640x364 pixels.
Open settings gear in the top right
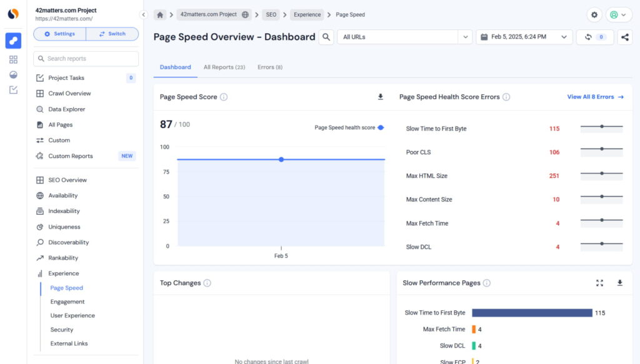[x=594, y=15]
